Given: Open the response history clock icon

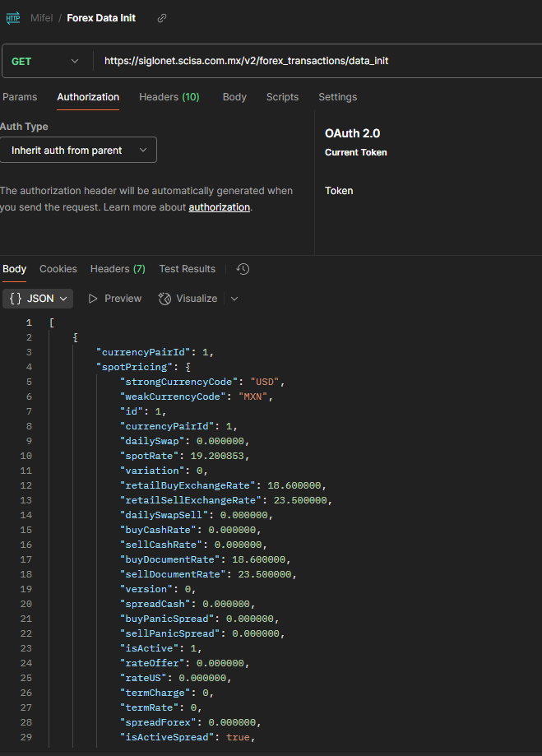Looking at the screenshot, I should [243, 269].
